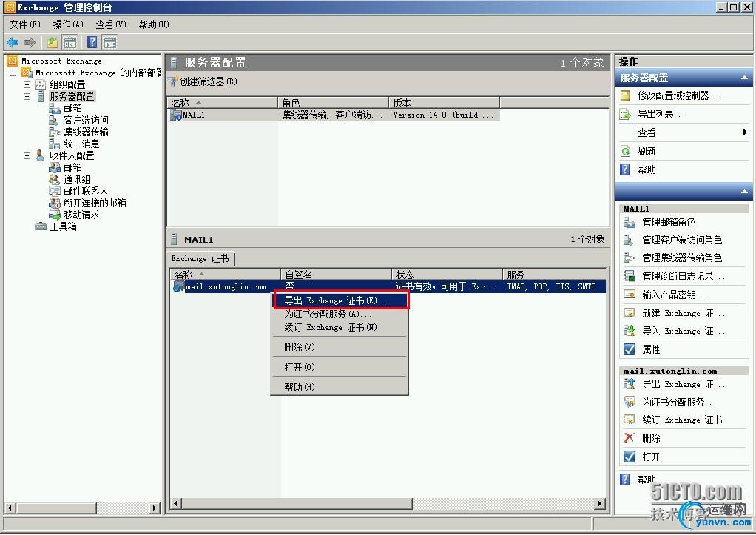Screen dimensions: 756x535
Task: Open 邮件联系人 tree node
Action: click(86, 191)
